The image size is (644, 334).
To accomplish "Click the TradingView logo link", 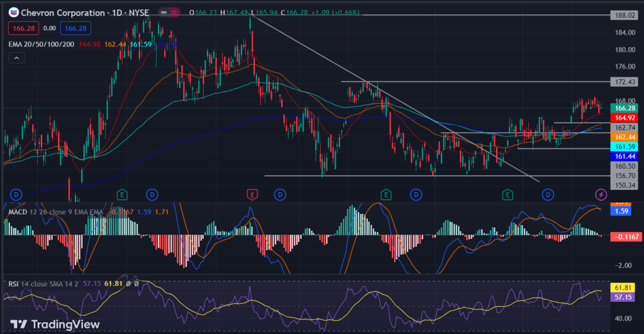I will 55,324.
